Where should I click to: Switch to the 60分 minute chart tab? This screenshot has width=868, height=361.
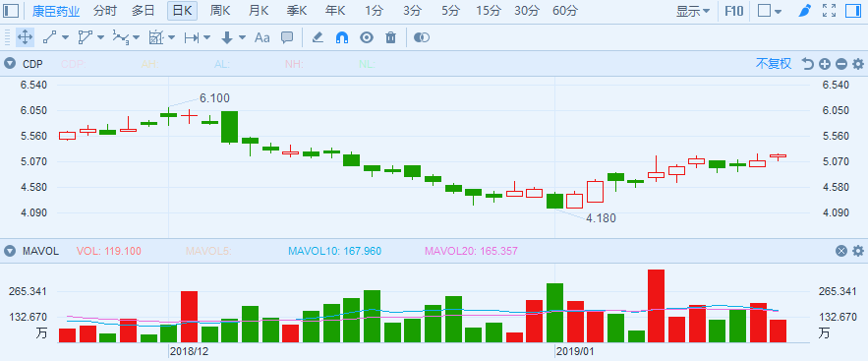(x=565, y=11)
